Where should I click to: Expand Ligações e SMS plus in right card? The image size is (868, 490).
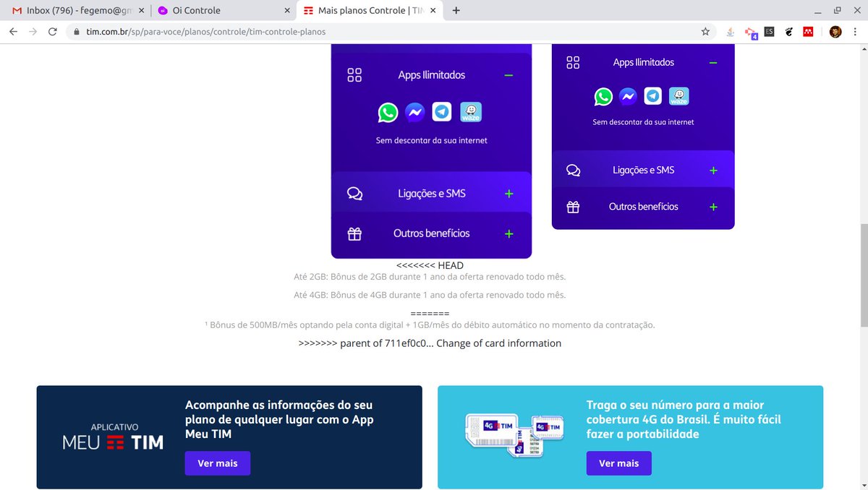pyautogui.click(x=713, y=171)
